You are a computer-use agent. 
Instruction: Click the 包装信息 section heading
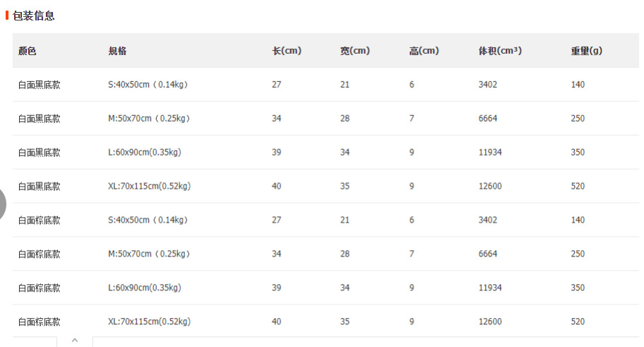33,16
